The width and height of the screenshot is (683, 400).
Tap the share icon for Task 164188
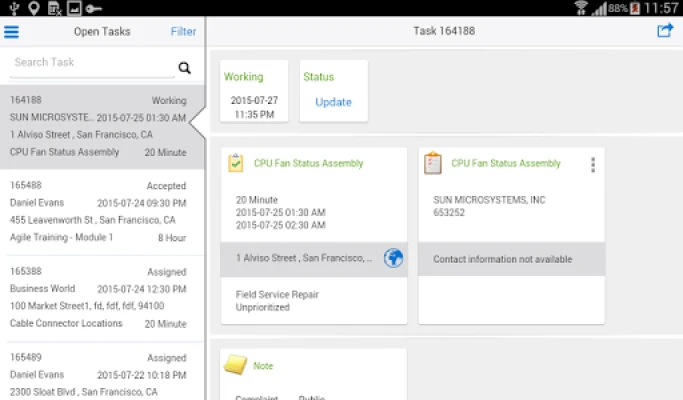pos(664,31)
